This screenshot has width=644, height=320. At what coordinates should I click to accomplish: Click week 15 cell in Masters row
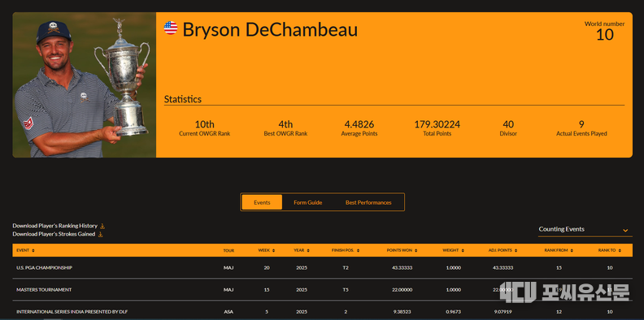click(267, 290)
